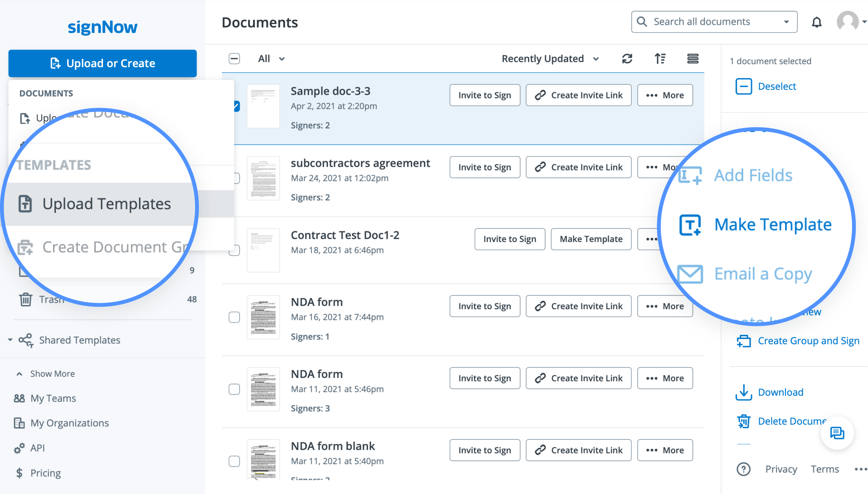The height and width of the screenshot is (494, 868).
Task: Click the Download icon in sidebar
Action: [x=743, y=392]
